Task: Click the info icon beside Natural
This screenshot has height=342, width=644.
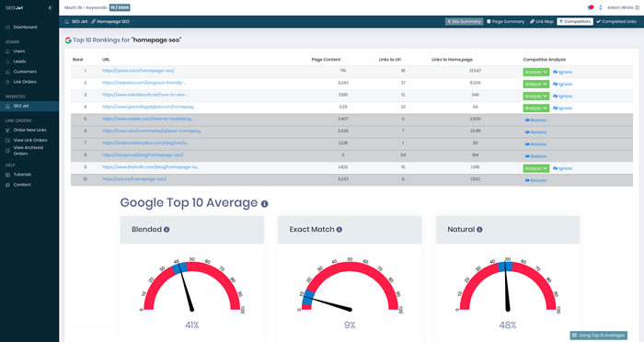Action: point(479,230)
